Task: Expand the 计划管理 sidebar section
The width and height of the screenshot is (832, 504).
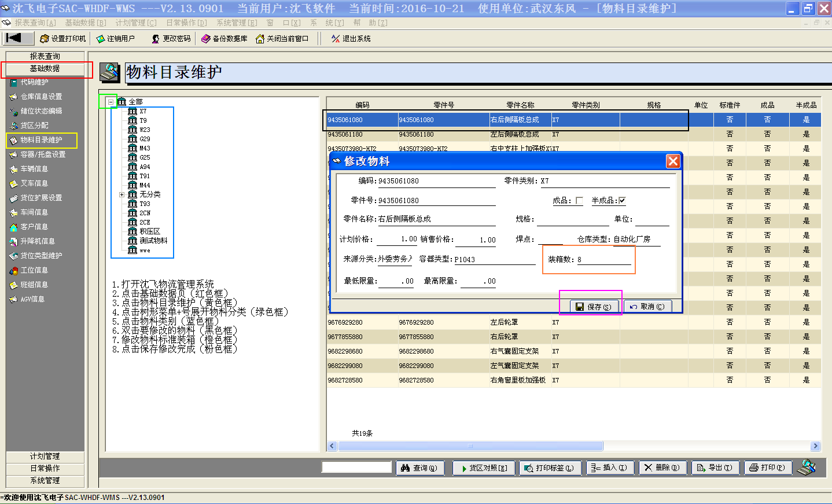Action: (x=45, y=457)
